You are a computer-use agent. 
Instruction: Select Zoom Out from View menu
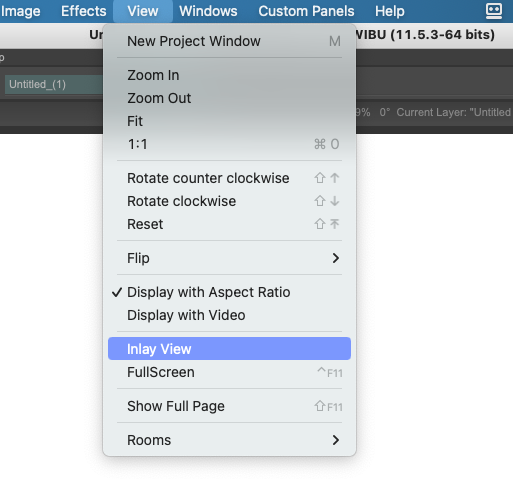click(229, 98)
